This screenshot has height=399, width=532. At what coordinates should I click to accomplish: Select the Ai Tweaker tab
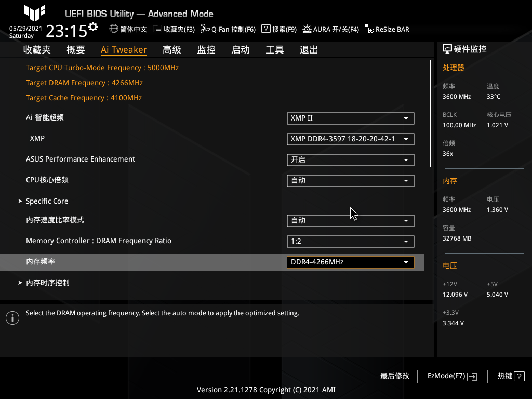pyautogui.click(x=124, y=50)
